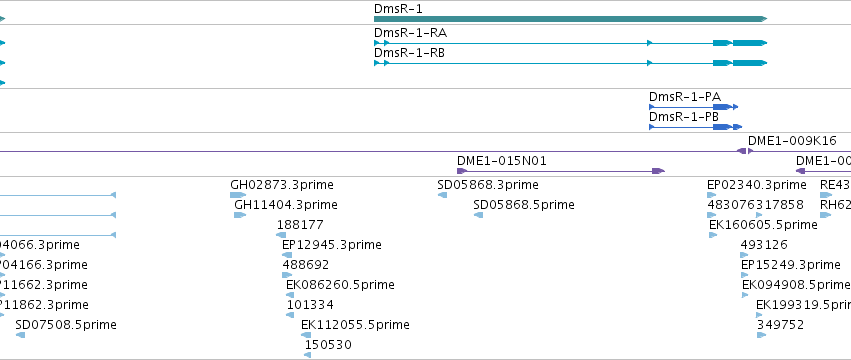Click the EP15249.3prime feature label
Image resolution: width=851 pixels, height=360 pixels.
point(791,265)
